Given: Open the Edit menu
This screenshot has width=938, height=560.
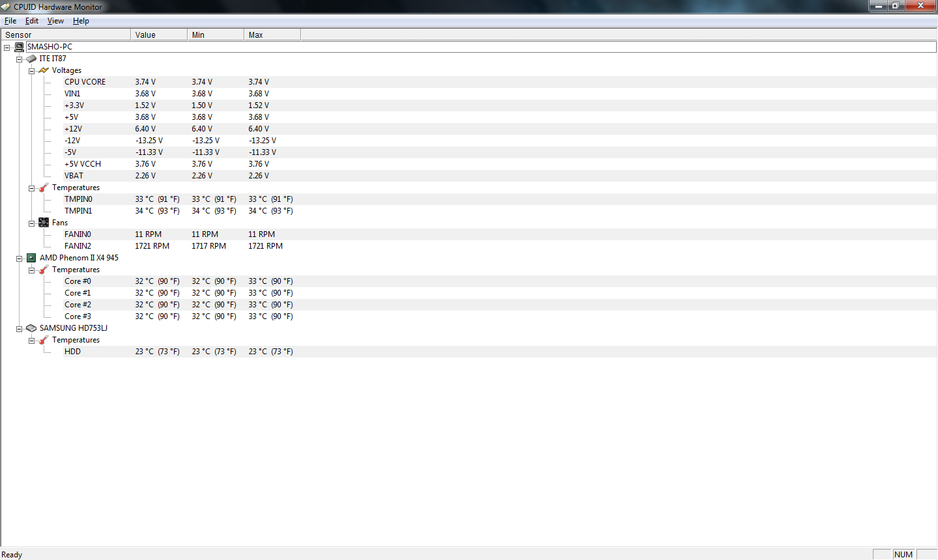Looking at the screenshot, I should point(32,21).
